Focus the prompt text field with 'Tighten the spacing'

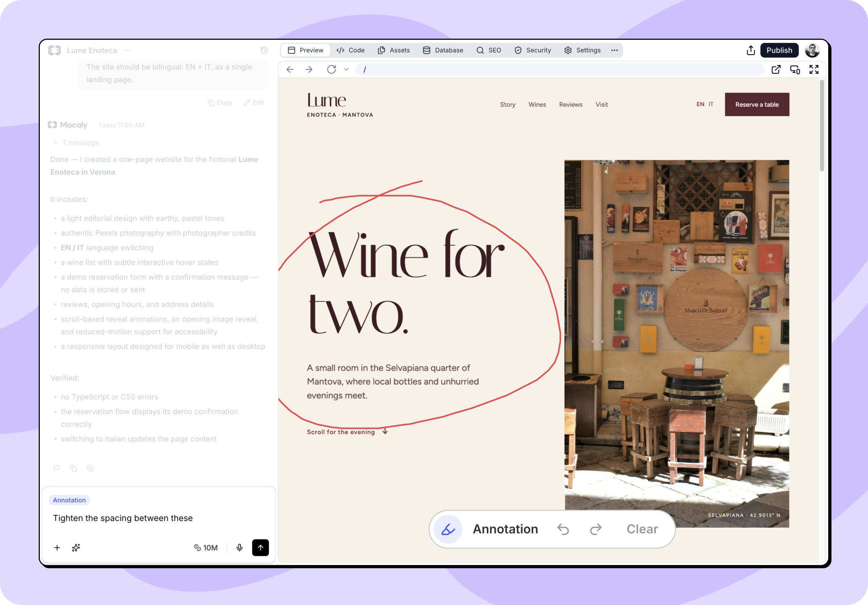pyautogui.click(x=159, y=518)
